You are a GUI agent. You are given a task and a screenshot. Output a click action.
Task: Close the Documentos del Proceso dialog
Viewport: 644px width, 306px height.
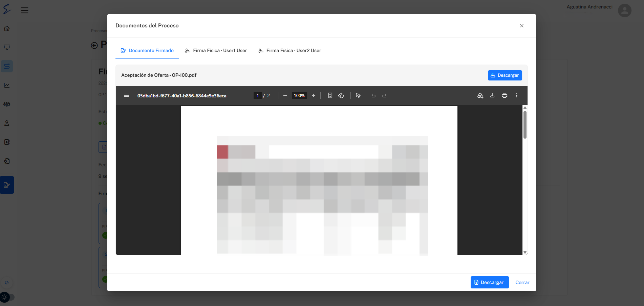(522, 26)
